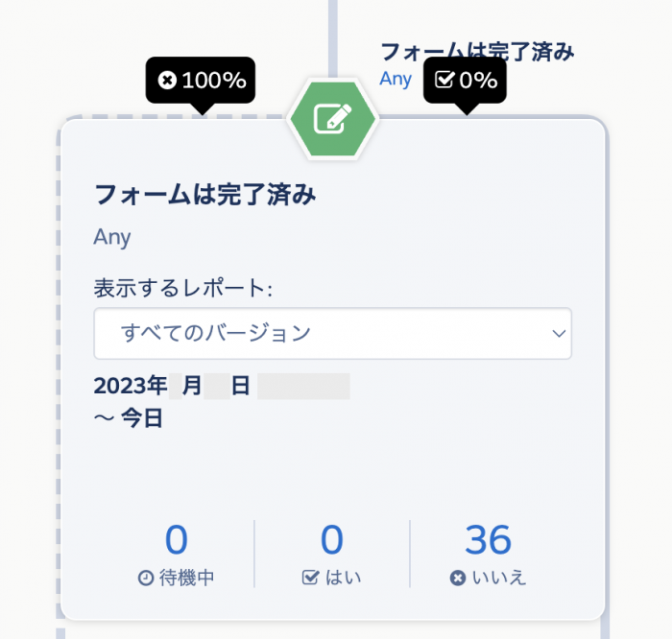The image size is (672, 639).
Task: Click the フォームは完了済み card title
Action: 205,195
